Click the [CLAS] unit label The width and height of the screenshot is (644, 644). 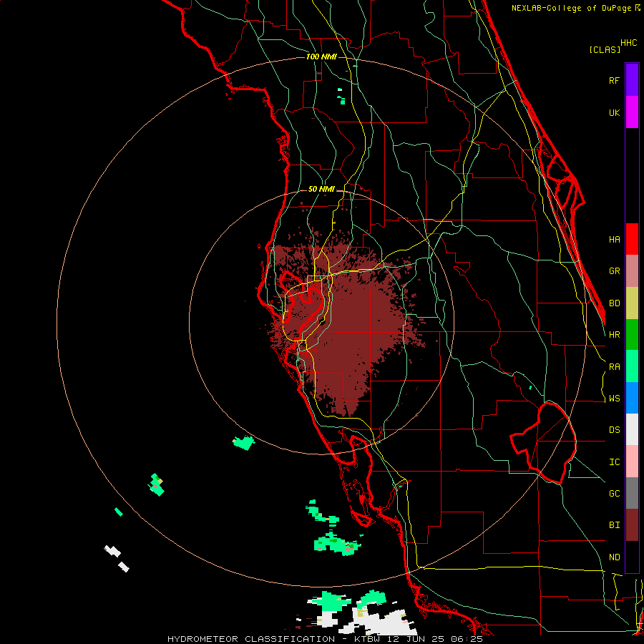click(605, 49)
